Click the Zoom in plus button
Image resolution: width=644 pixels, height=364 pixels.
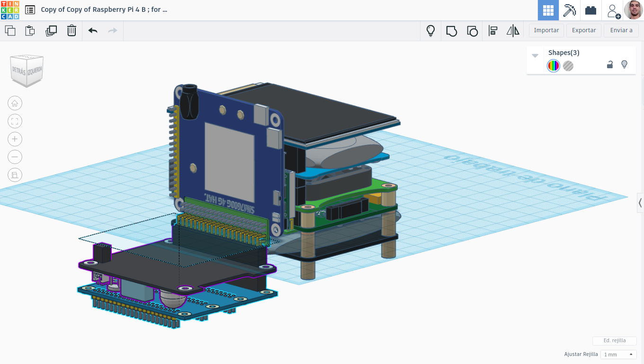click(x=15, y=139)
